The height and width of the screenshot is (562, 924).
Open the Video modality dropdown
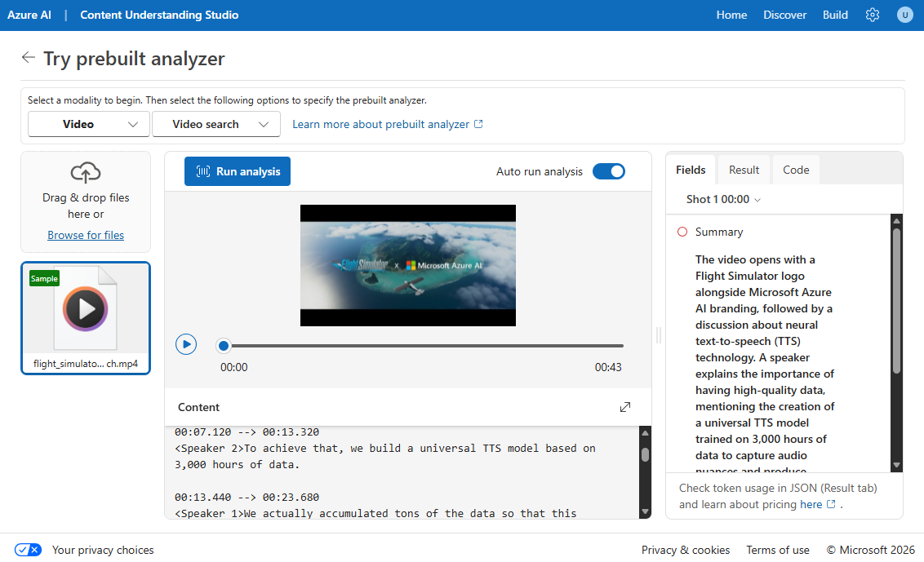(x=88, y=124)
